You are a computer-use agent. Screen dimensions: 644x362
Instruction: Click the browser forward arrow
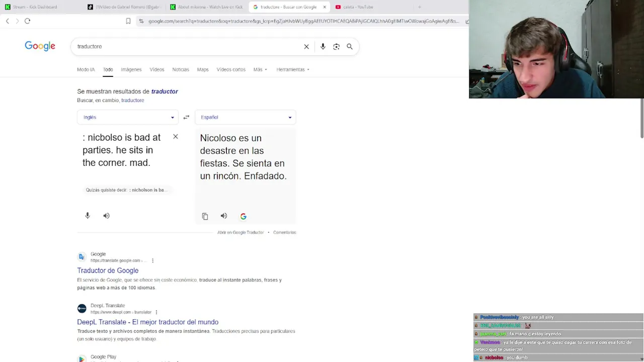(17, 21)
